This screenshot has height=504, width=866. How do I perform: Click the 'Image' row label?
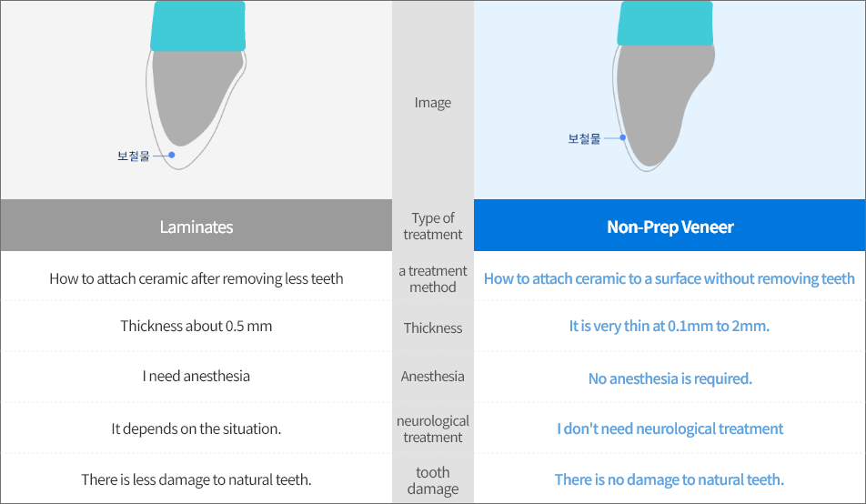(433, 103)
